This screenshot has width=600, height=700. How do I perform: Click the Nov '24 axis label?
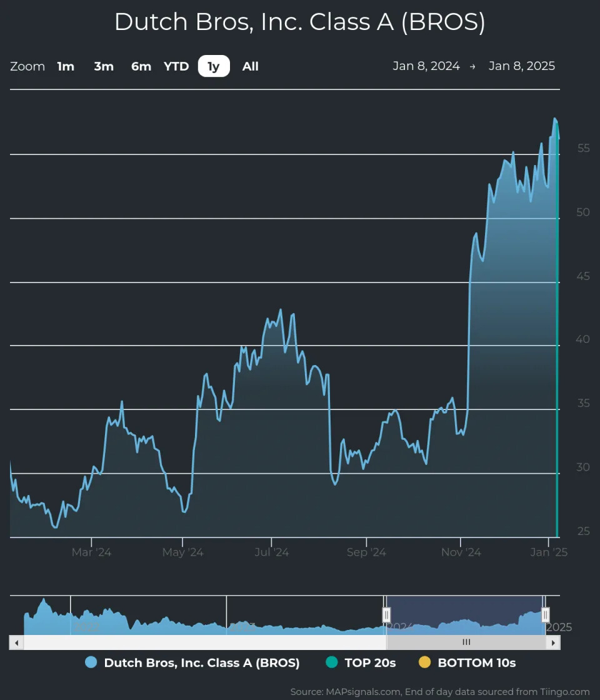pos(461,552)
